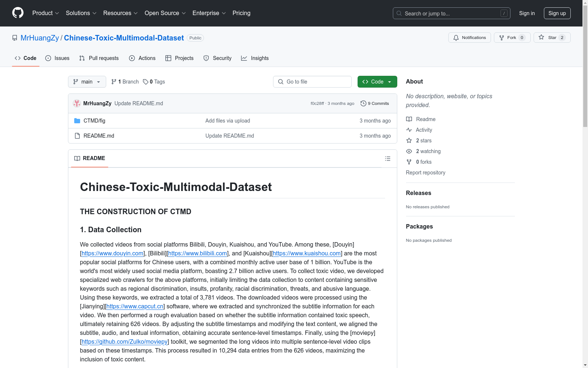Click the tag icon beside 0 Tags
This screenshot has width=588, height=368.
tap(146, 82)
